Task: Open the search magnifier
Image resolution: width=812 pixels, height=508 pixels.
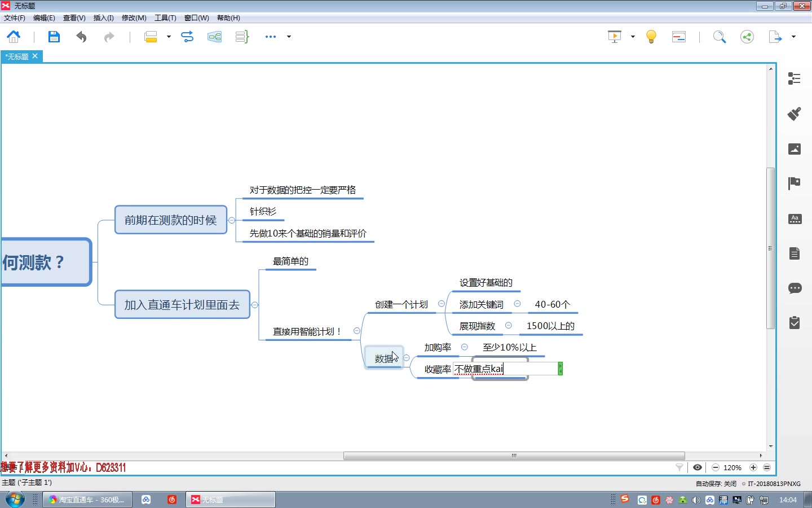Action: tap(719, 37)
